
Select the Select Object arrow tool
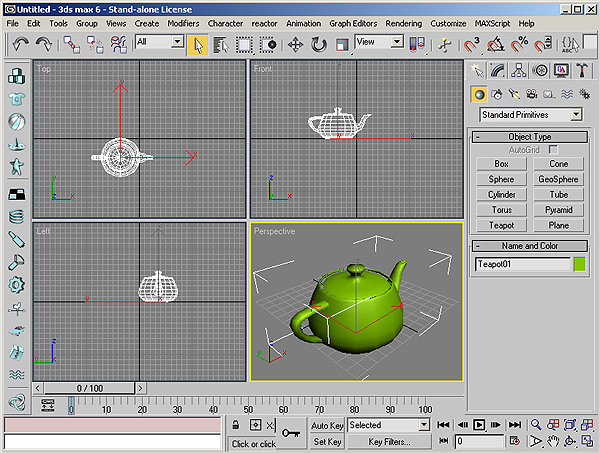coord(197,44)
